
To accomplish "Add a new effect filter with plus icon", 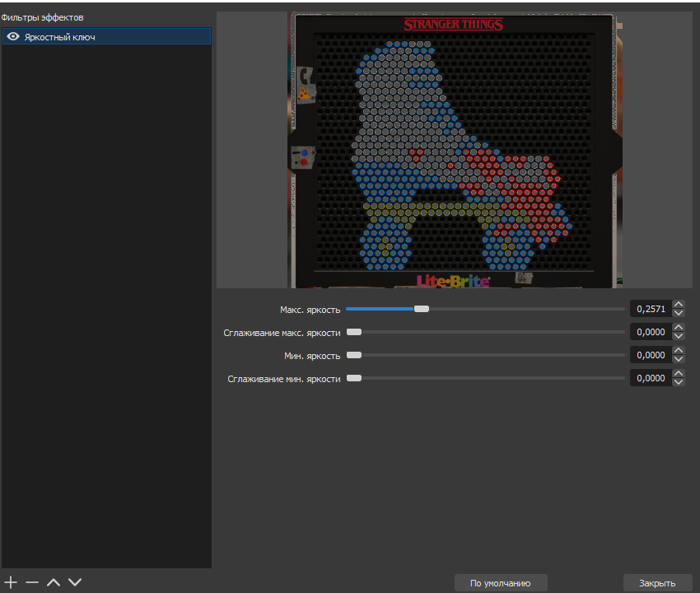I will [x=11, y=582].
